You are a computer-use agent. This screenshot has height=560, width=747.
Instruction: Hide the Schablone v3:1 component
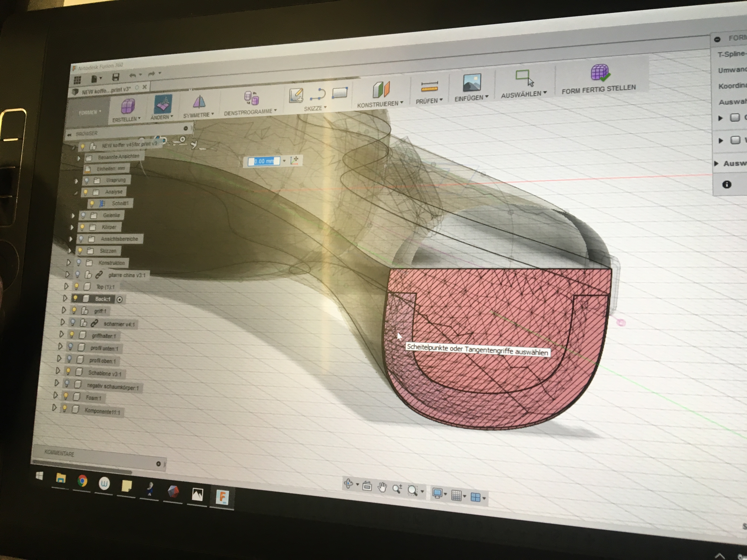[x=68, y=371]
